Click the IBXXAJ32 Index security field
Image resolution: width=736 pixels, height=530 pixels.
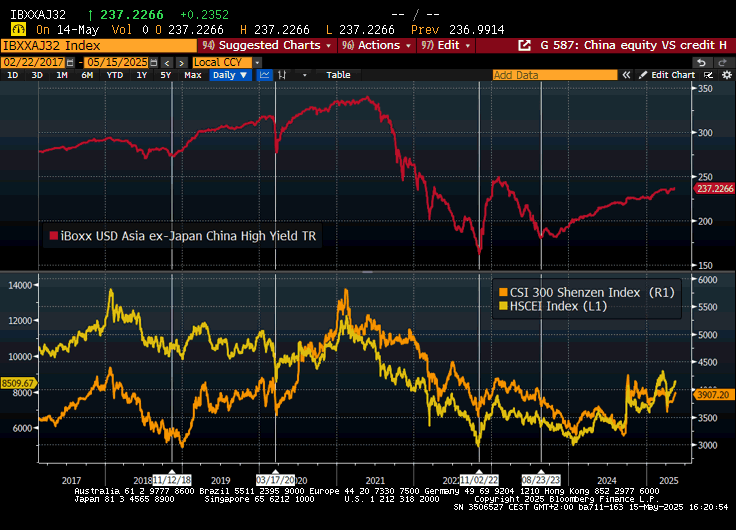[x=99, y=46]
